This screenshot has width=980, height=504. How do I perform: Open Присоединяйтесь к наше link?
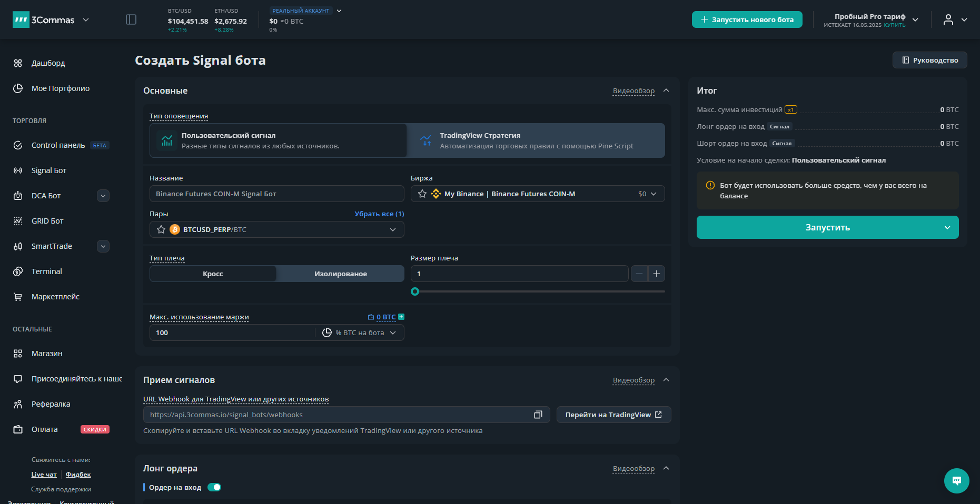pyautogui.click(x=77, y=379)
